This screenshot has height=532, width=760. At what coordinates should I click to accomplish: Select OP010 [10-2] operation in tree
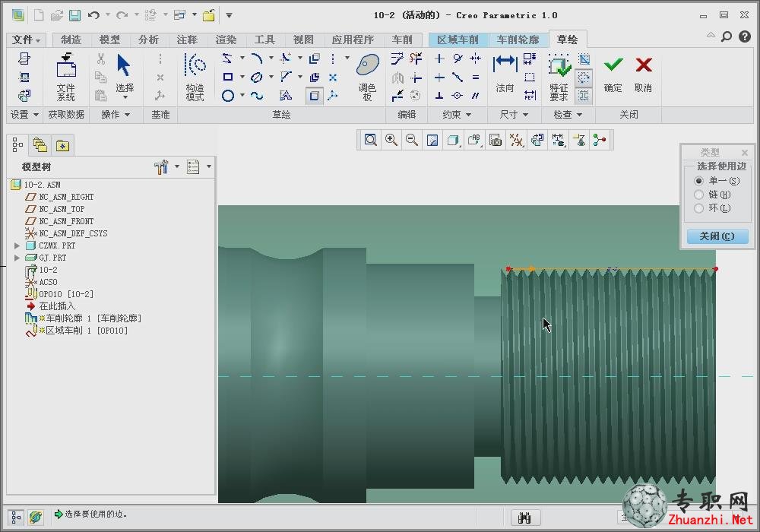click(x=59, y=294)
